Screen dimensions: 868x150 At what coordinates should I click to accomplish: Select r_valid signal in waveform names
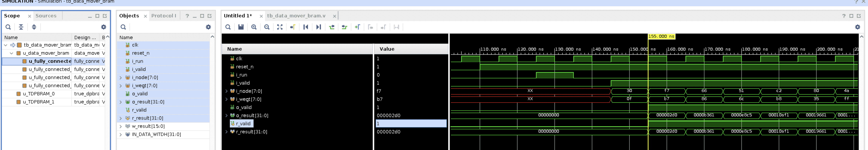(x=243, y=124)
